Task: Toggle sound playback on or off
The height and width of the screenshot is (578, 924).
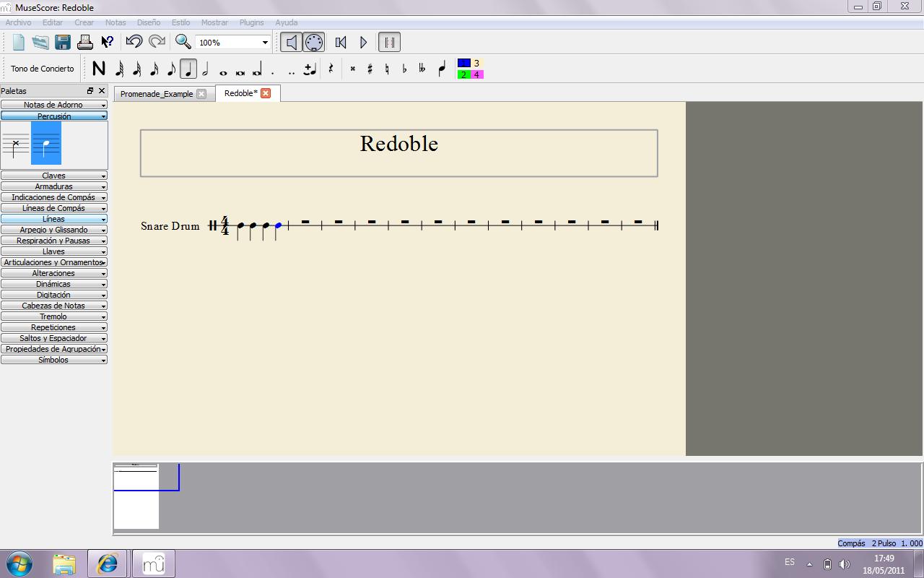Action: pos(291,42)
